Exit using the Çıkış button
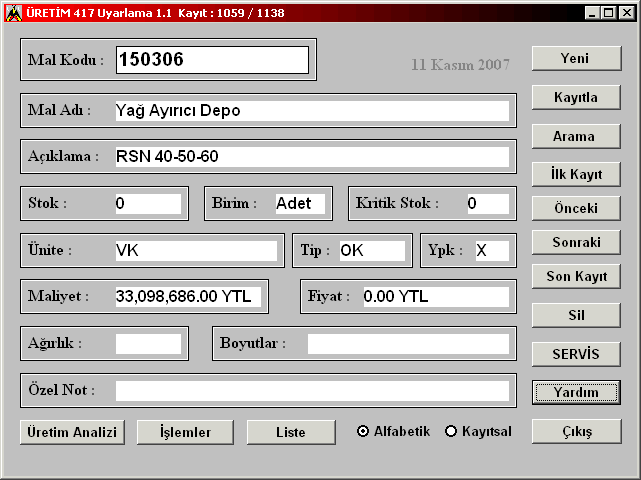The image size is (641, 480). (x=575, y=431)
